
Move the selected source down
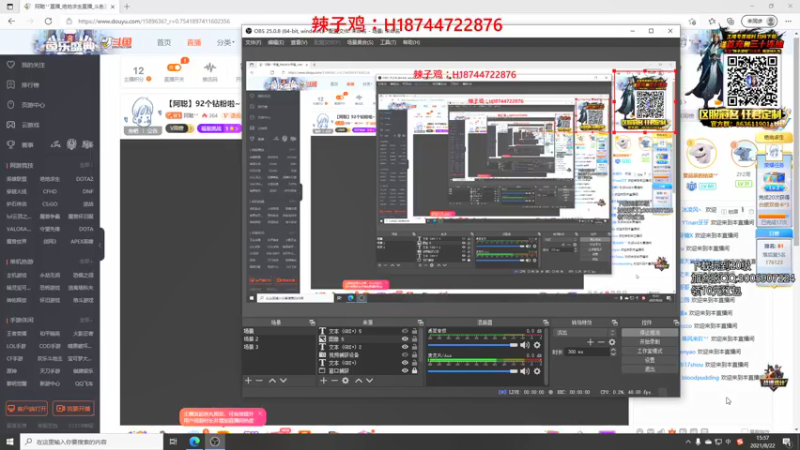click(x=369, y=381)
